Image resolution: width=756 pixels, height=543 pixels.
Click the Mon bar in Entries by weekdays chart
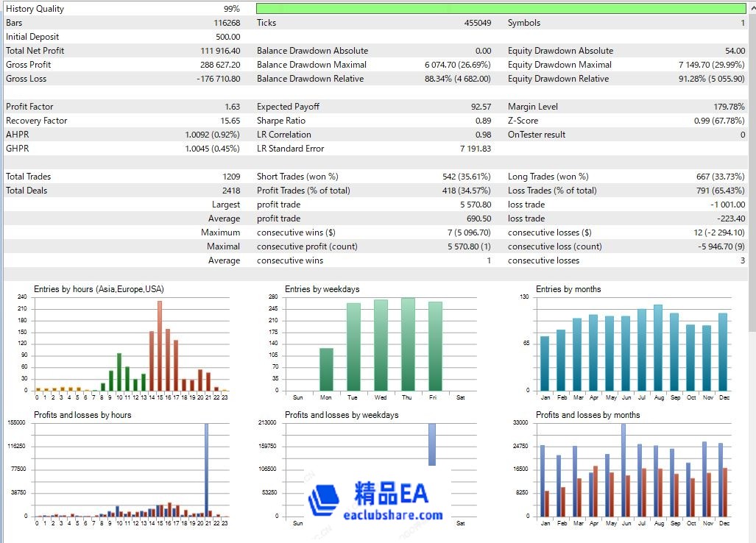pyautogui.click(x=326, y=369)
